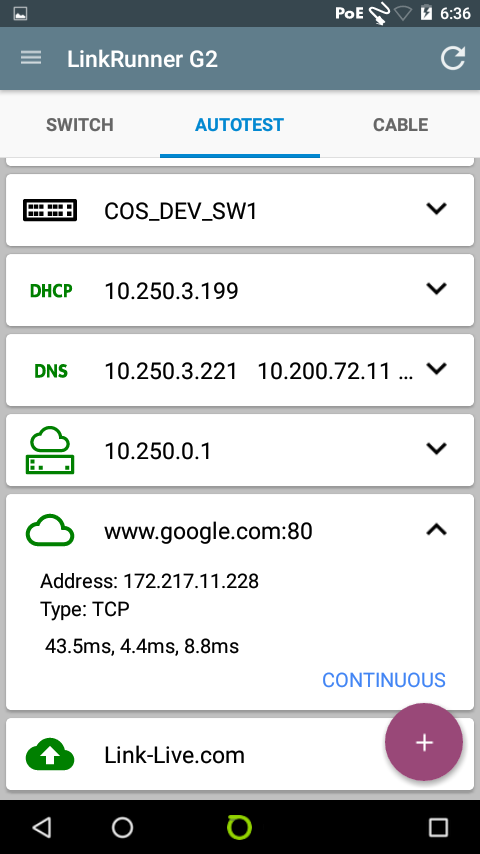Tap the Link-Live upload cloud icon
Image resolution: width=480 pixels, height=854 pixels.
50,754
